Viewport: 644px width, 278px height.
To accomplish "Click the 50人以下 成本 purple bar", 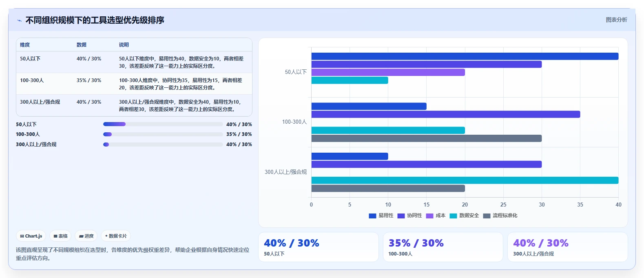I will (x=388, y=72).
